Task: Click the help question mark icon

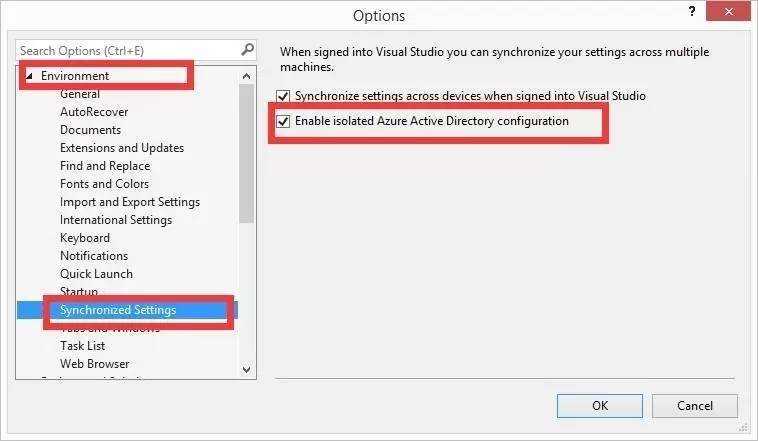Action: pos(692,11)
